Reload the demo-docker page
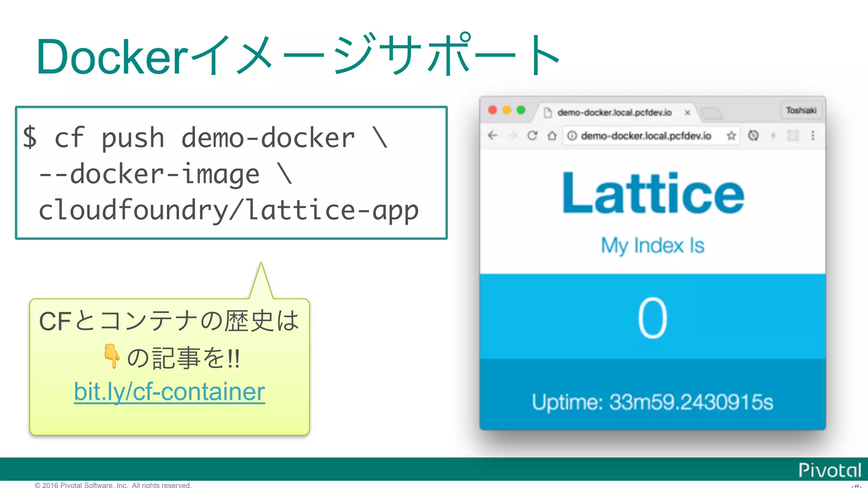 pos(532,136)
